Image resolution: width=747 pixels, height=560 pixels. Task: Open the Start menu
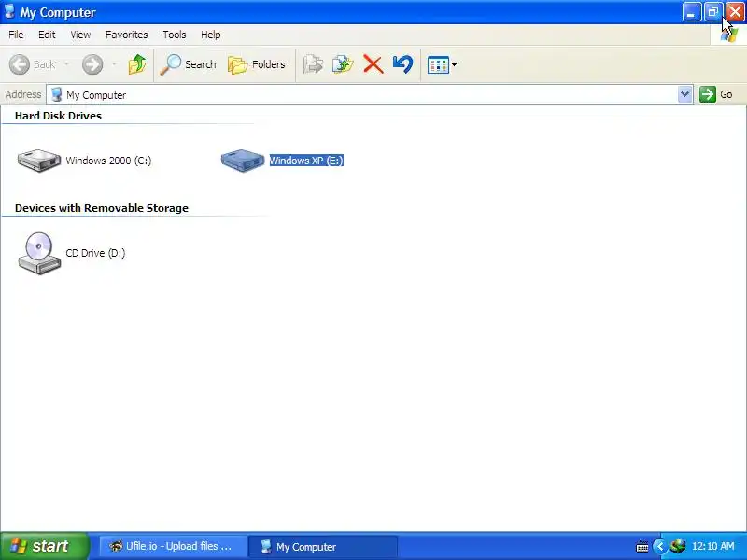tap(44, 546)
